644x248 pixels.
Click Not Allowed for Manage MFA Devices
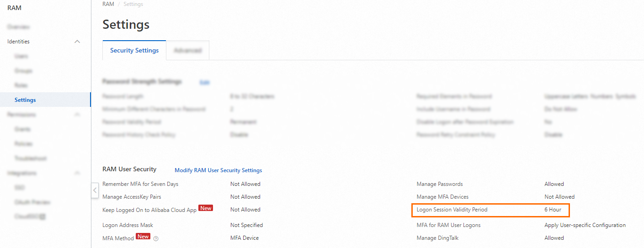[559, 197]
